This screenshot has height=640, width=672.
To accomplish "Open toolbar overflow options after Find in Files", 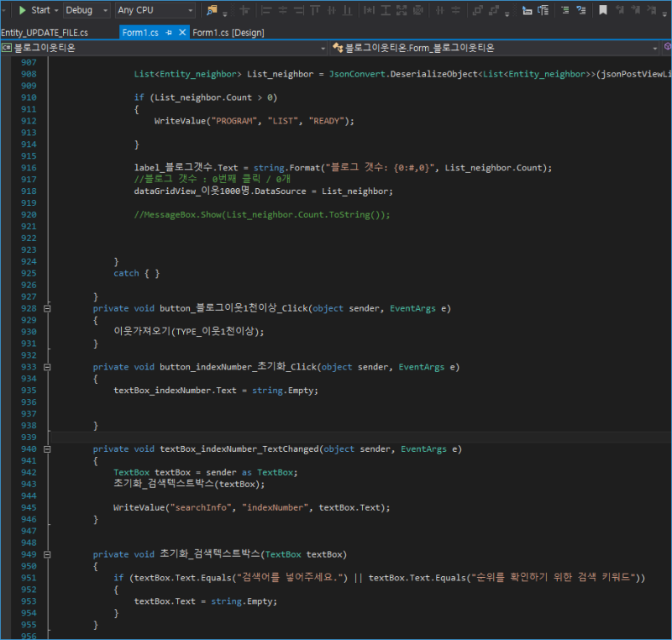I will [x=225, y=14].
